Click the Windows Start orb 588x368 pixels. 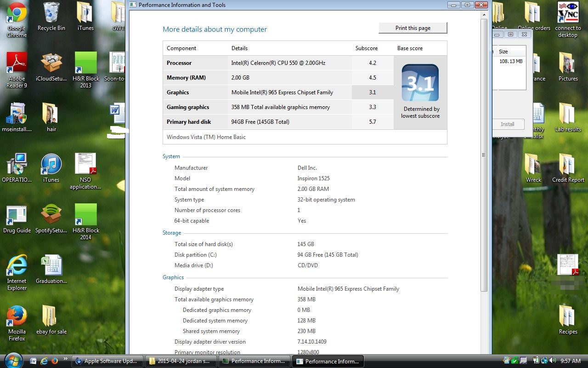tap(13, 360)
